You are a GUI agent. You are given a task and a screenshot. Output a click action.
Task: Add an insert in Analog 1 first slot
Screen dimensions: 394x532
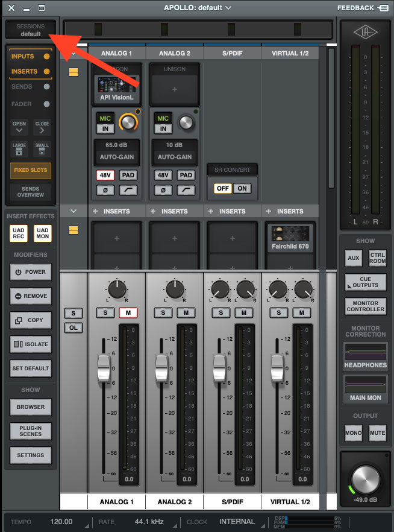116,238
